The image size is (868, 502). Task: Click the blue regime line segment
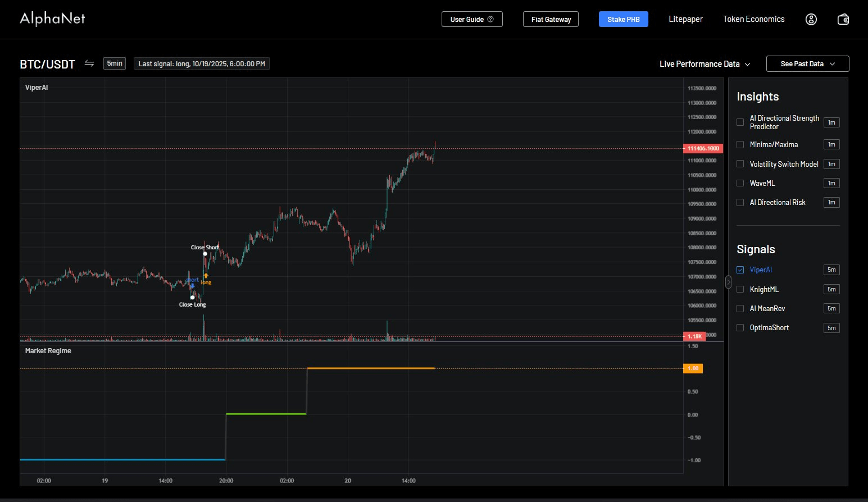[122, 460]
